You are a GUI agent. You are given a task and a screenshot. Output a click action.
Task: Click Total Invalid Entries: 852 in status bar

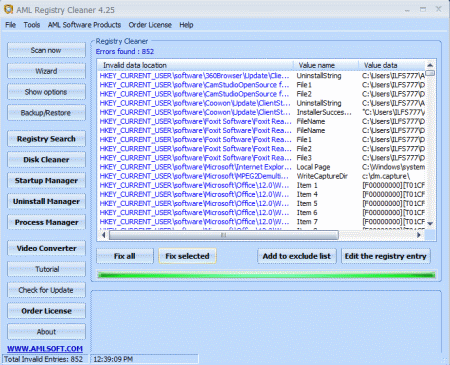click(x=43, y=359)
